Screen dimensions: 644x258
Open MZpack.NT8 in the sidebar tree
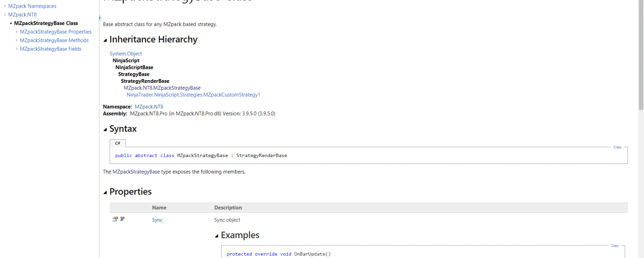click(x=21, y=15)
